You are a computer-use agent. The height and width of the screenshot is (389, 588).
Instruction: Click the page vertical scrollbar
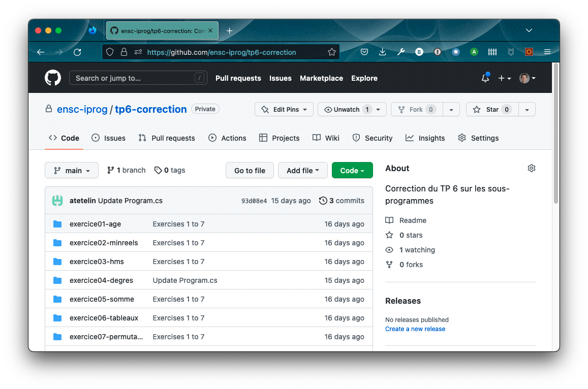click(556, 133)
